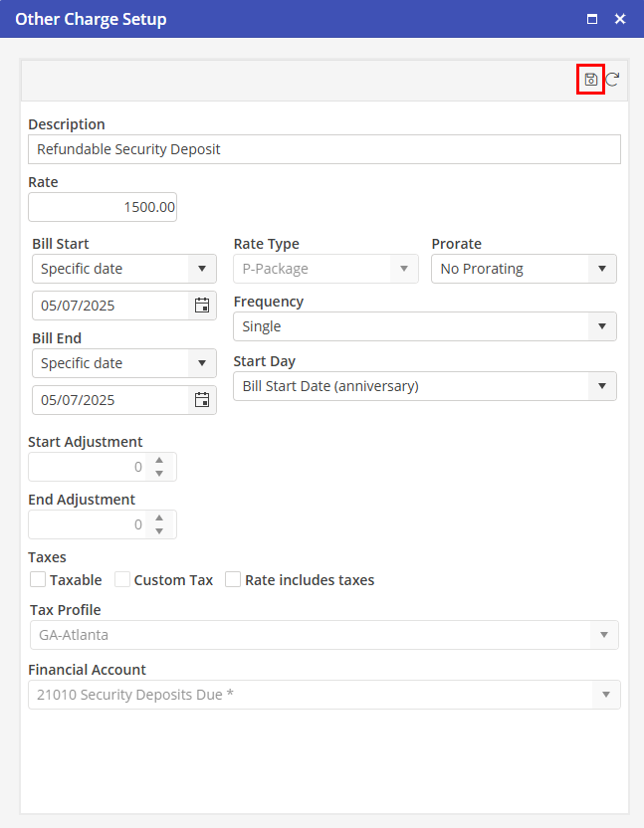Image resolution: width=644 pixels, height=828 pixels.
Task: Open the Financial Account dropdown
Action: tap(323, 695)
